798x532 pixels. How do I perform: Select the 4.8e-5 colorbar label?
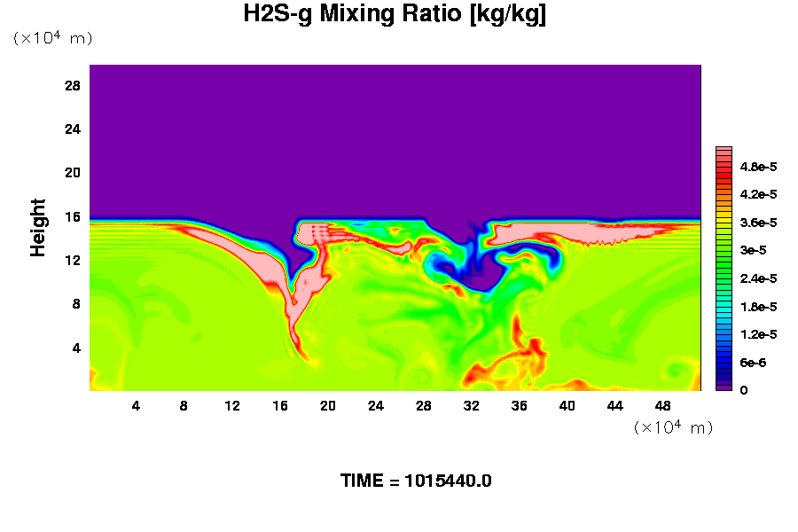coord(759,166)
